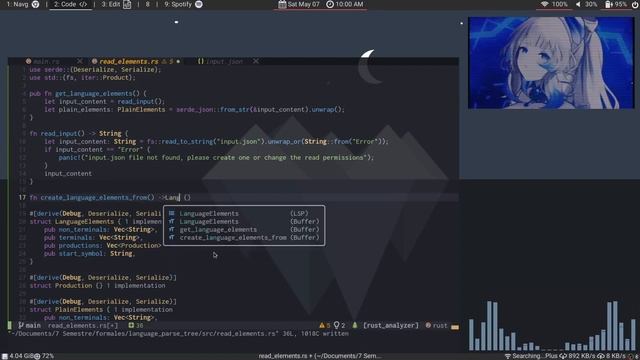Select the read_elements.rs buffer tab
The image size is (640, 360).
coord(129,61)
